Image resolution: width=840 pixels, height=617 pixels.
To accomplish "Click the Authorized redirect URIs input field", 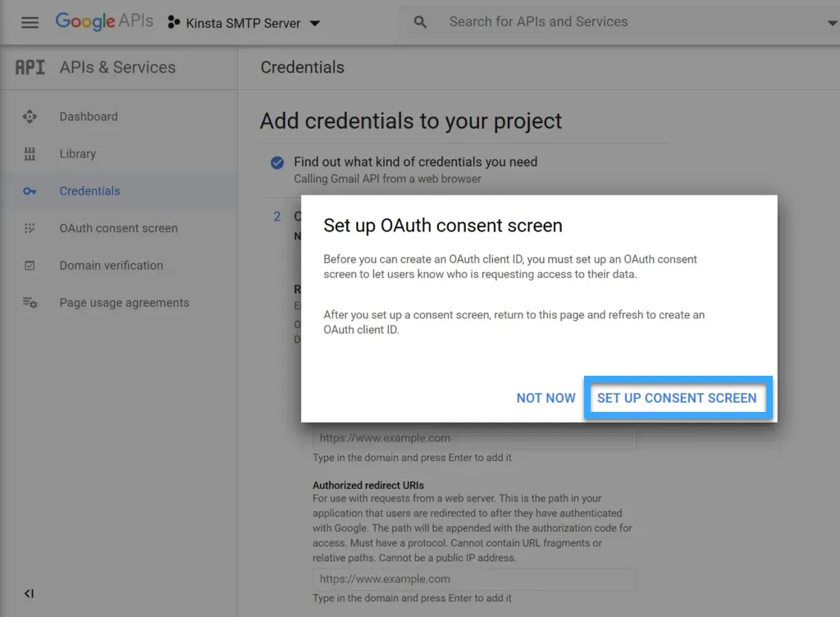I will (x=474, y=579).
